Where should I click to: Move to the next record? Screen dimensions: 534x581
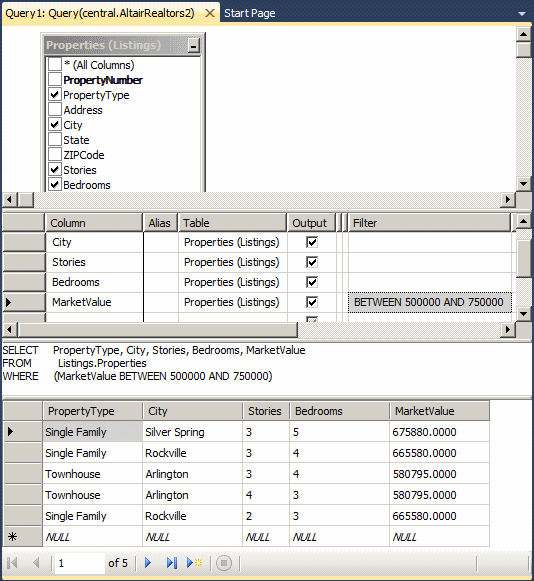148,563
